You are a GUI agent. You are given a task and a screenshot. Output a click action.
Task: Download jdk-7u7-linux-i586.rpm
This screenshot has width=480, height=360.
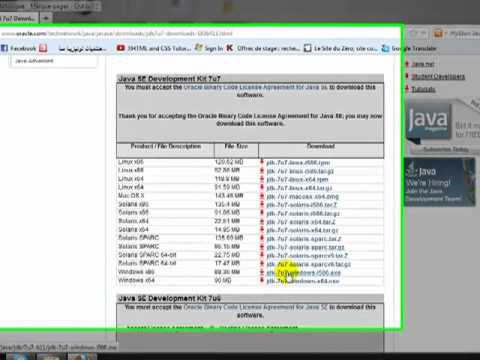pyautogui.click(x=298, y=163)
